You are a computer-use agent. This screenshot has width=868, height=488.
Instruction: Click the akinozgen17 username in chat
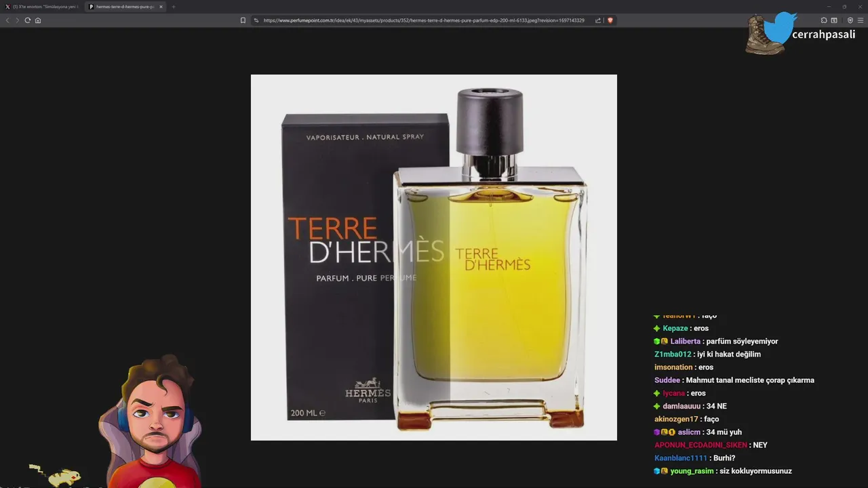(x=676, y=419)
